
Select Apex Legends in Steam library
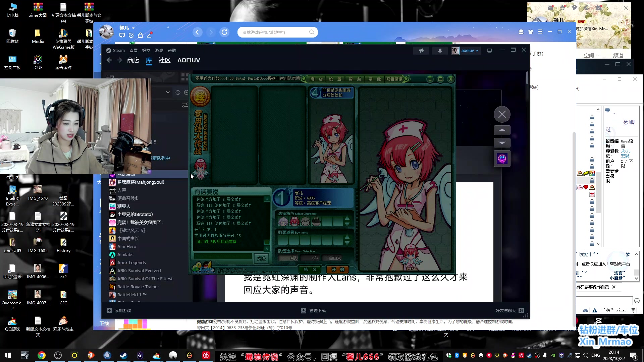point(131,263)
